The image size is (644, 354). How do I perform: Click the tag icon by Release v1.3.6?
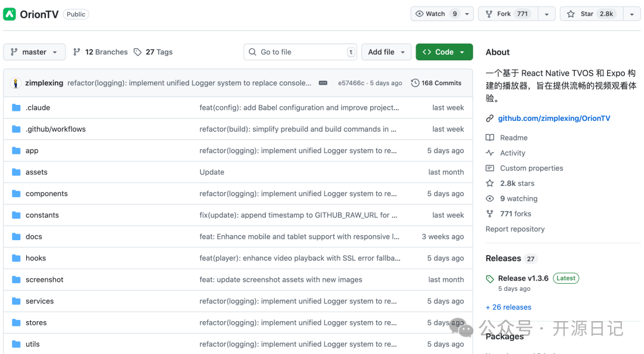click(x=490, y=280)
